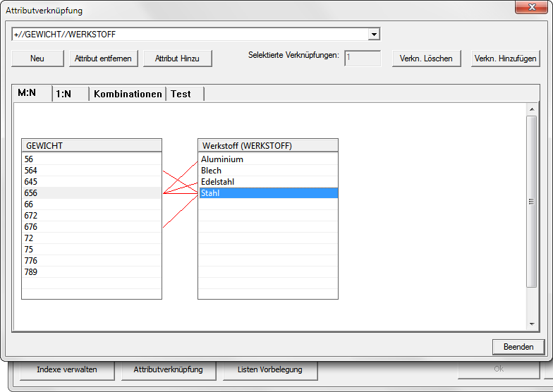The width and height of the screenshot is (553, 392).
Task: Select weight value 789
Action: click(x=92, y=272)
